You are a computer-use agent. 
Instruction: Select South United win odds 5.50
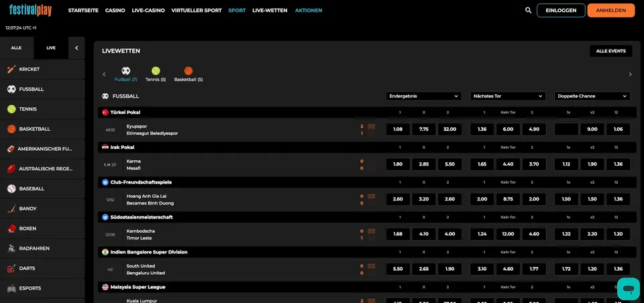[x=398, y=269]
